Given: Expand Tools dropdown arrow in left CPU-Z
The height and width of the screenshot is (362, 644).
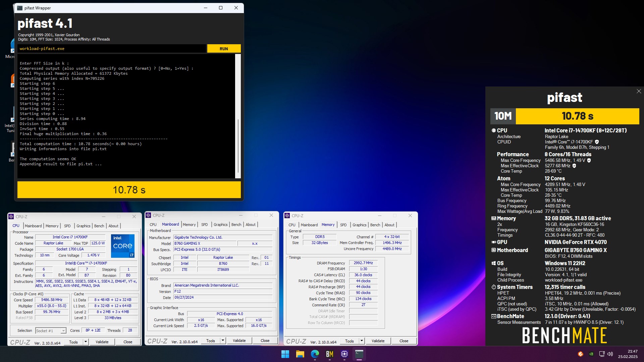Looking at the screenshot, I should tap(86, 342).
